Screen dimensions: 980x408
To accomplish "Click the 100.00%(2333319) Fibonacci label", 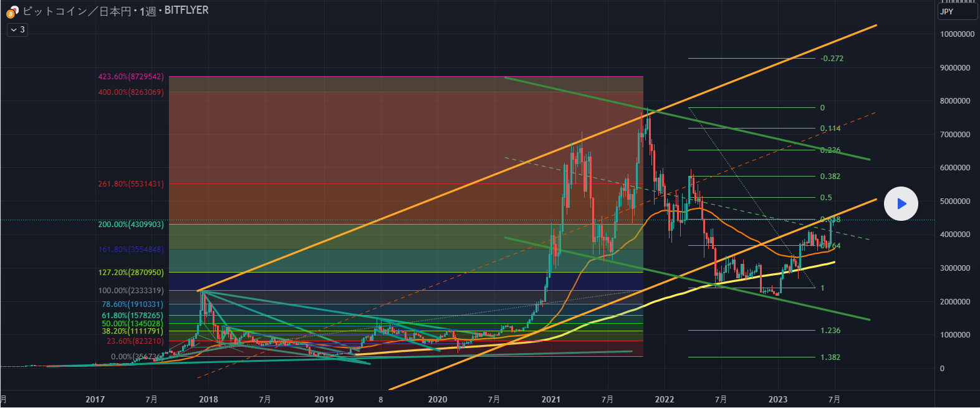I will point(131,291).
